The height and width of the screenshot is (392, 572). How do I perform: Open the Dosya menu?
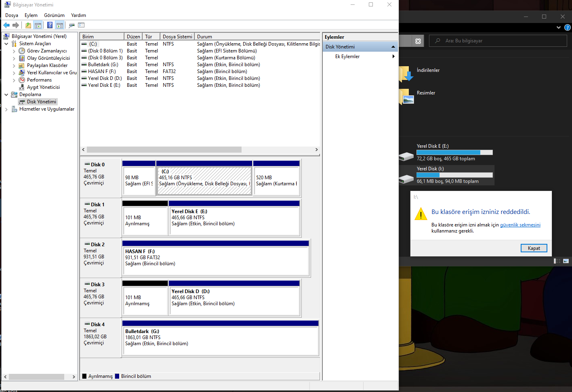coord(12,15)
